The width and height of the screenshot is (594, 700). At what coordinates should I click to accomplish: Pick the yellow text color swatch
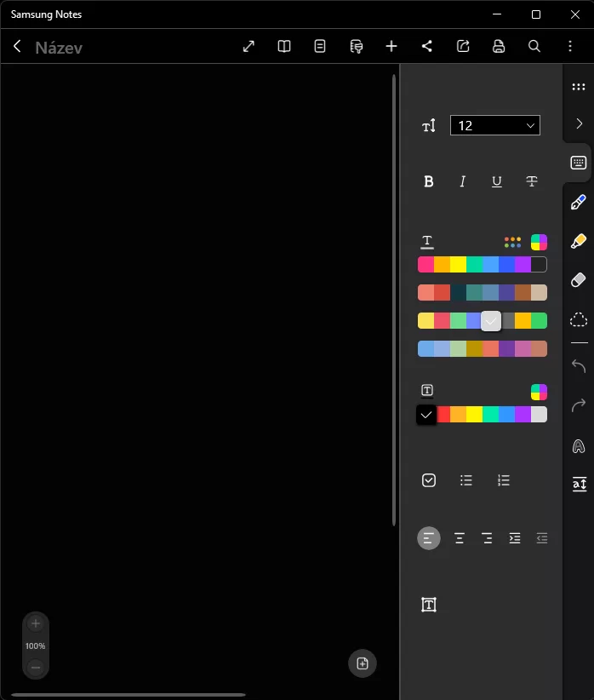tap(458, 265)
